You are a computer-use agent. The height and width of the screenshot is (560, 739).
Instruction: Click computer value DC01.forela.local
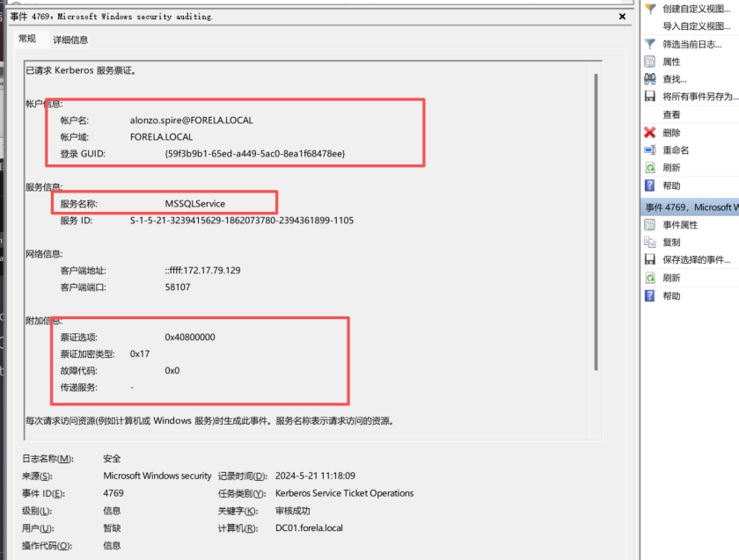tap(309, 528)
